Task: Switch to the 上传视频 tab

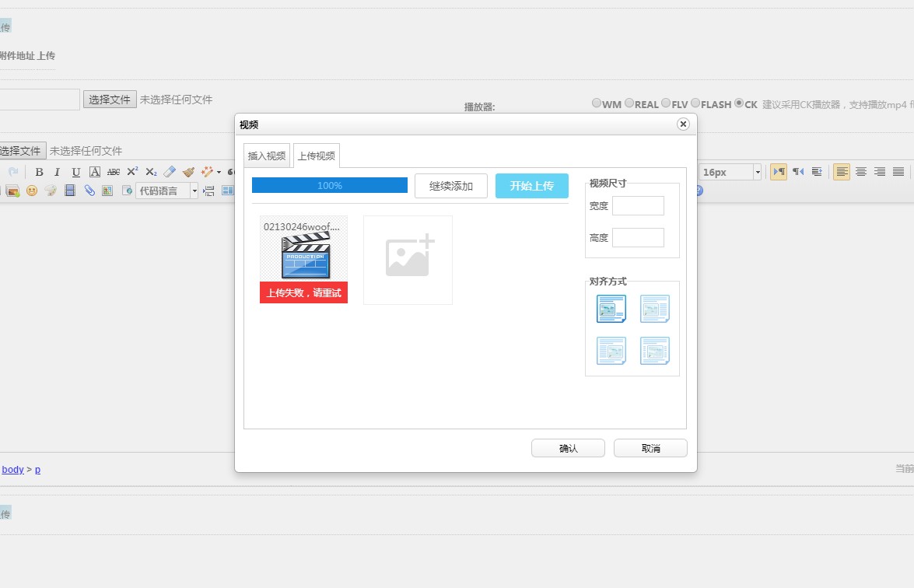Action: (x=317, y=156)
